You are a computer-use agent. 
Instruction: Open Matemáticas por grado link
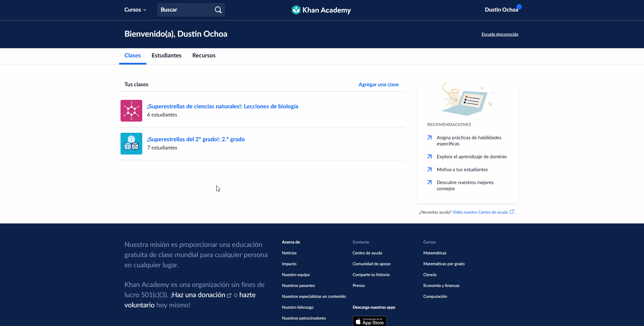pyautogui.click(x=444, y=264)
